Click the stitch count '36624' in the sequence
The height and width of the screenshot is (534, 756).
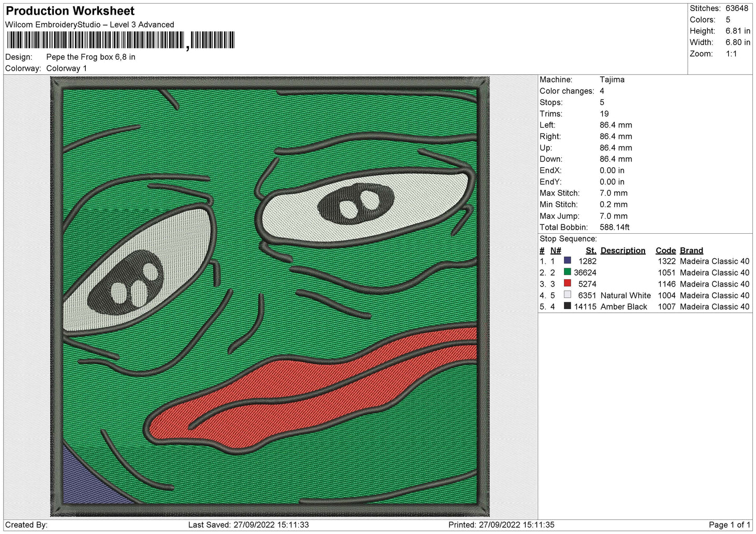click(585, 272)
